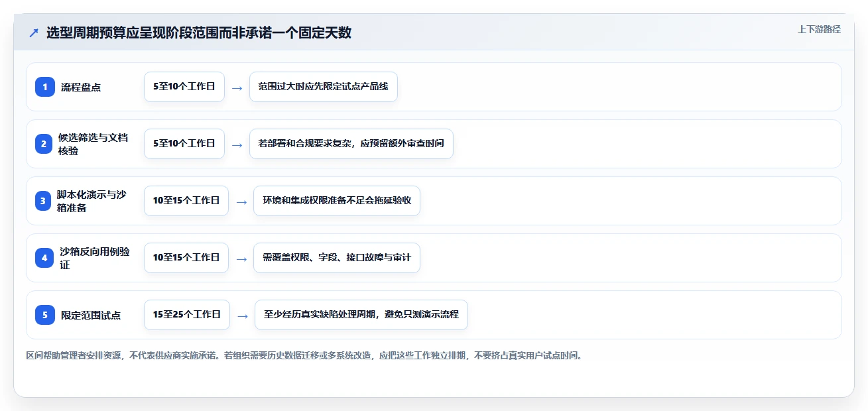Viewport: 868px width, 411px height.
Task: Click the 5至10个工作日 chip in 候选筛选 row
Action: [184, 144]
